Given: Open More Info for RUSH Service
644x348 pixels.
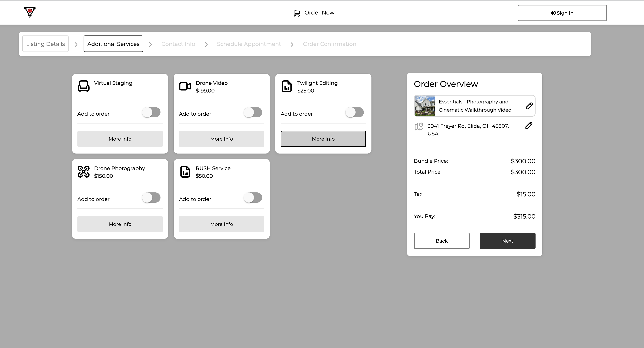Looking at the screenshot, I should [x=222, y=224].
